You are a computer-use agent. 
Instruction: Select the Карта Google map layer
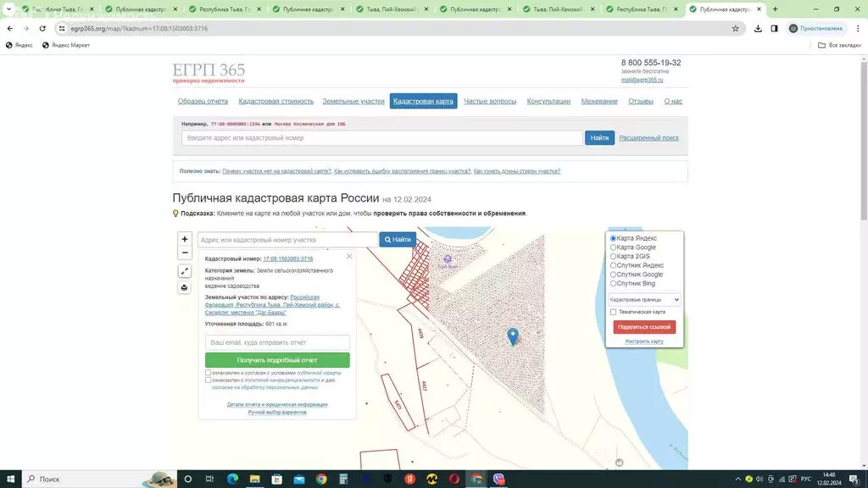click(614, 247)
